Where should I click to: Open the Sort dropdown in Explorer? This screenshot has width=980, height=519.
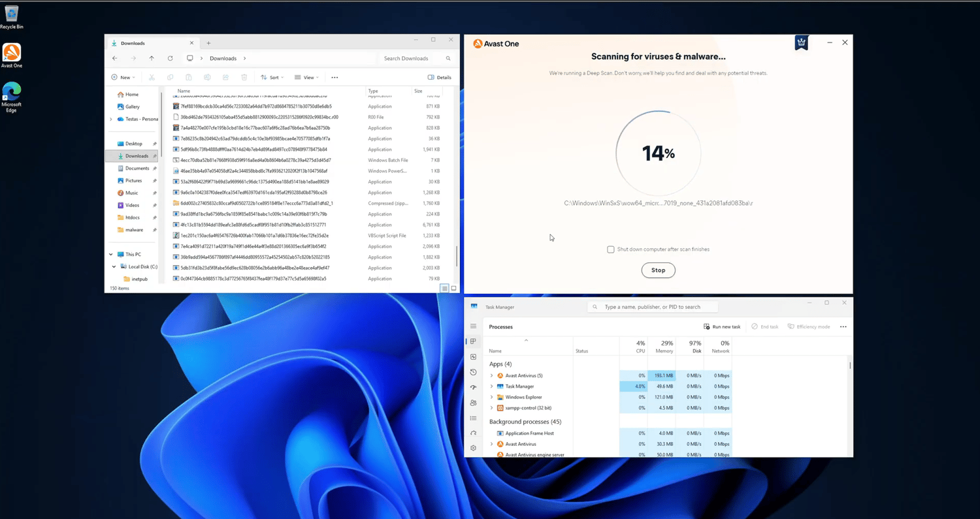(x=272, y=77)
